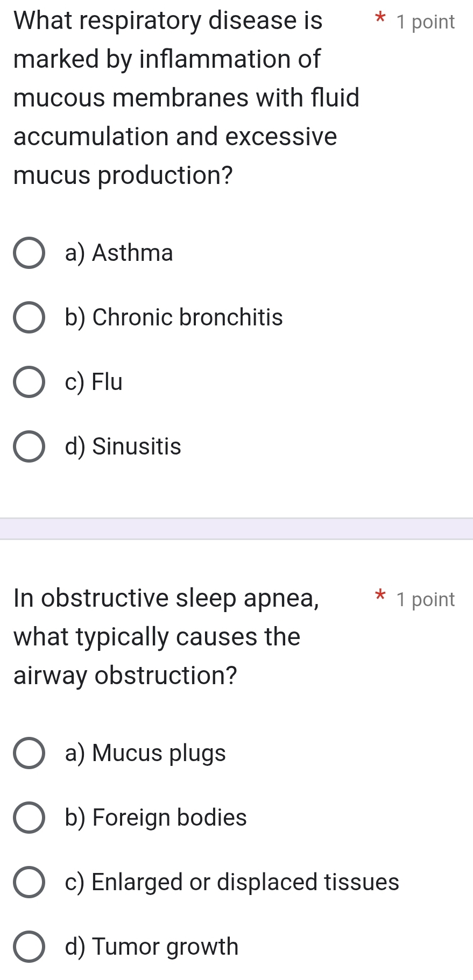Image resolution: width=473 pixels, height=980 pixels.
Task: Click the 'b) Chronic bronchitis' answer text
Action: click(x=174, y=317)
